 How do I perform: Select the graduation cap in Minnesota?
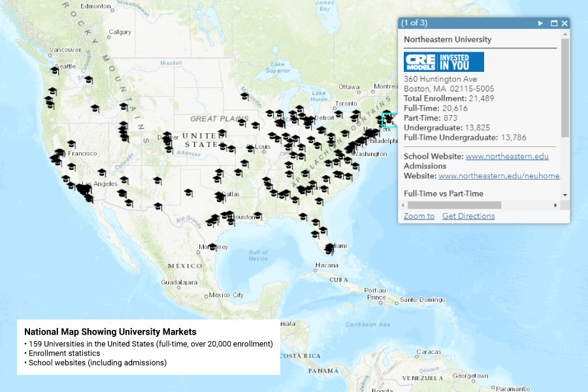(244, 96)
